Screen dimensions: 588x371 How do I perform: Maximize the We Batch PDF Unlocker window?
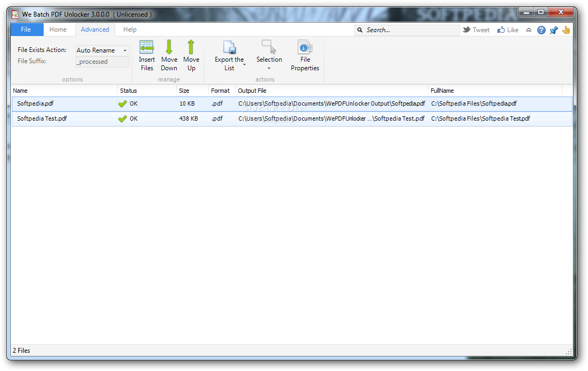click(541, 12)
